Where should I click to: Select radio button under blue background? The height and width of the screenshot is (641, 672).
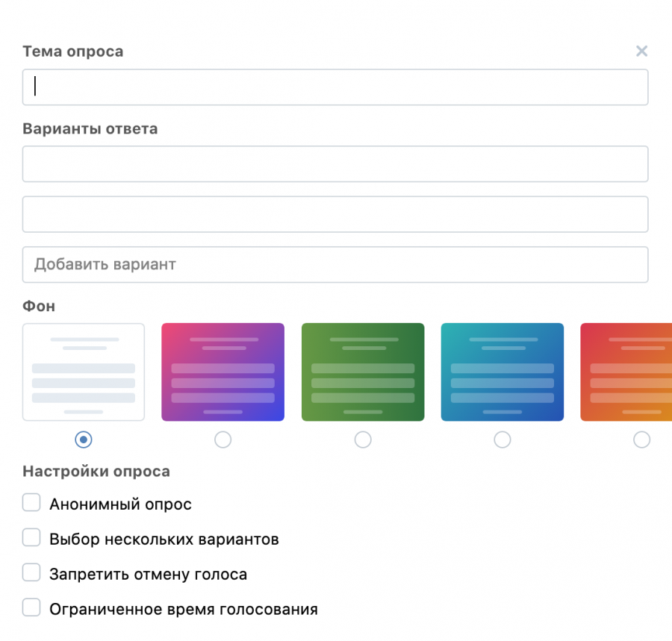[503, 440]
